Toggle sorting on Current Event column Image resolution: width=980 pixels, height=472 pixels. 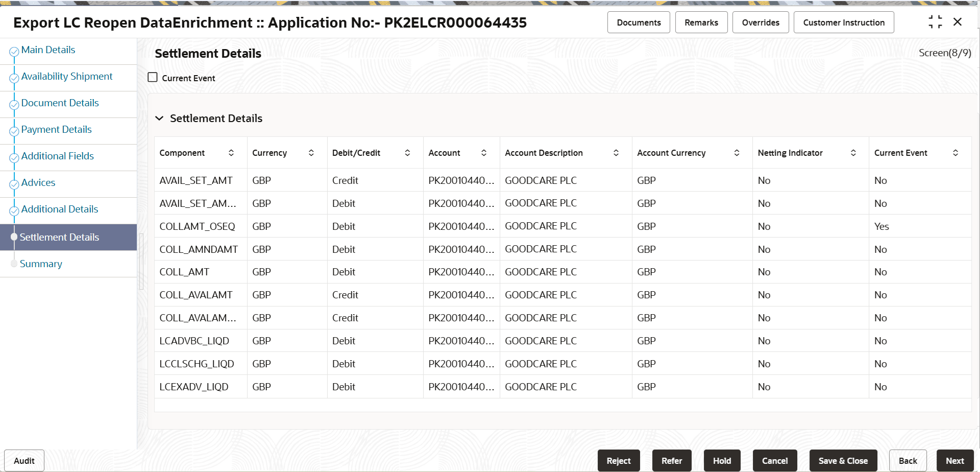click(x=957, y=152)
